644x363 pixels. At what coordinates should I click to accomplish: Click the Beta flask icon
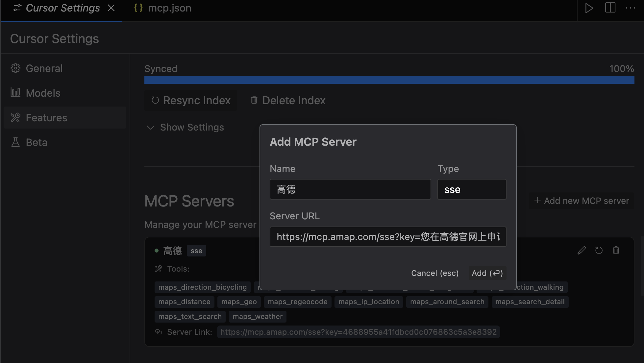15,142
